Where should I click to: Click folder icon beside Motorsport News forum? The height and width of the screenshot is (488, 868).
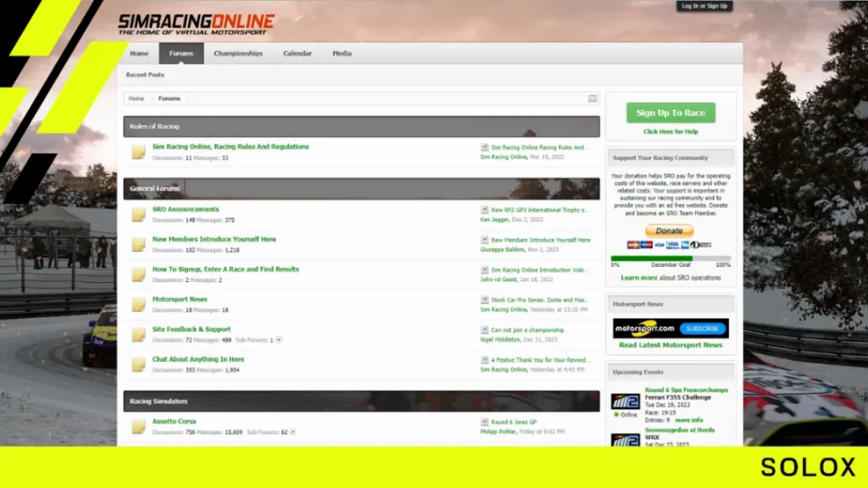point(138,304)
